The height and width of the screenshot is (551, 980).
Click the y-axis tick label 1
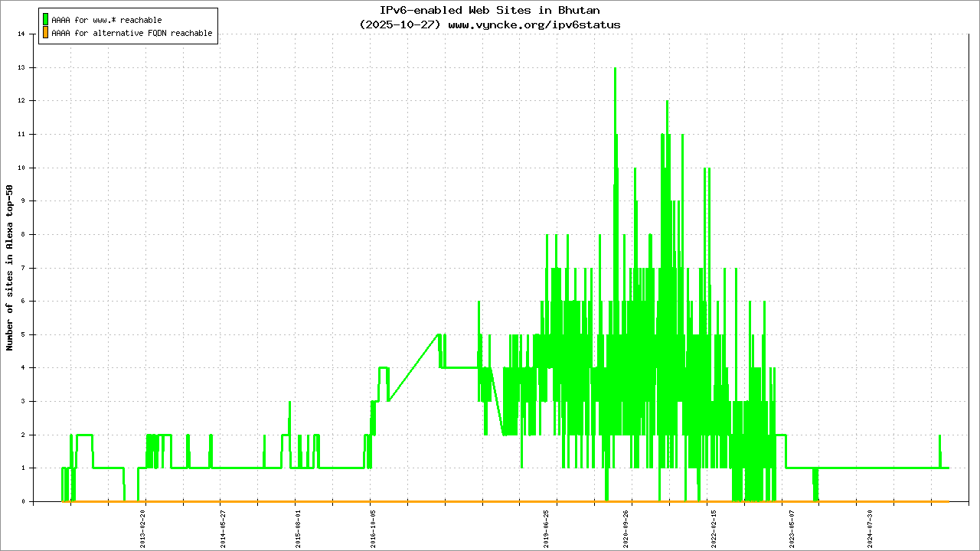pyautogui.click(x=24, y=468)
